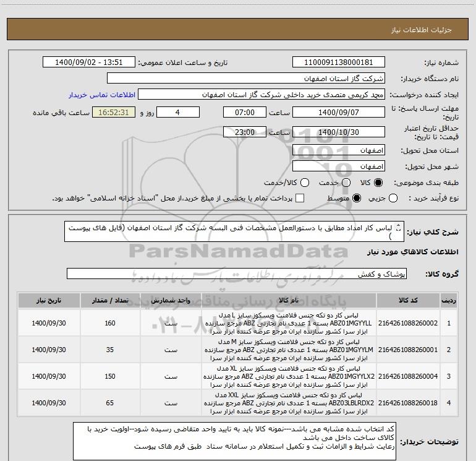Click the اطلاعات کالاهای مورد نیاز heading
The image size is (476, 461).
[412, 252]
